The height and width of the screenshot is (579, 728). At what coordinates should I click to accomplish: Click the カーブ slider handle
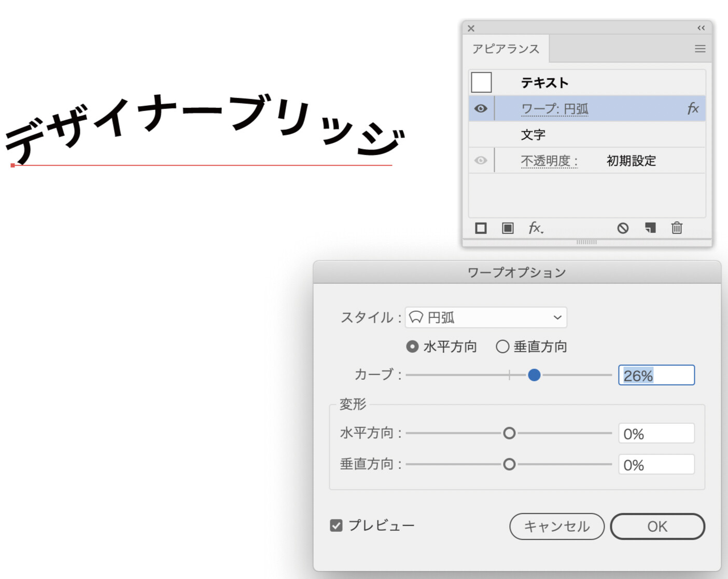click(x=534, y=375)
